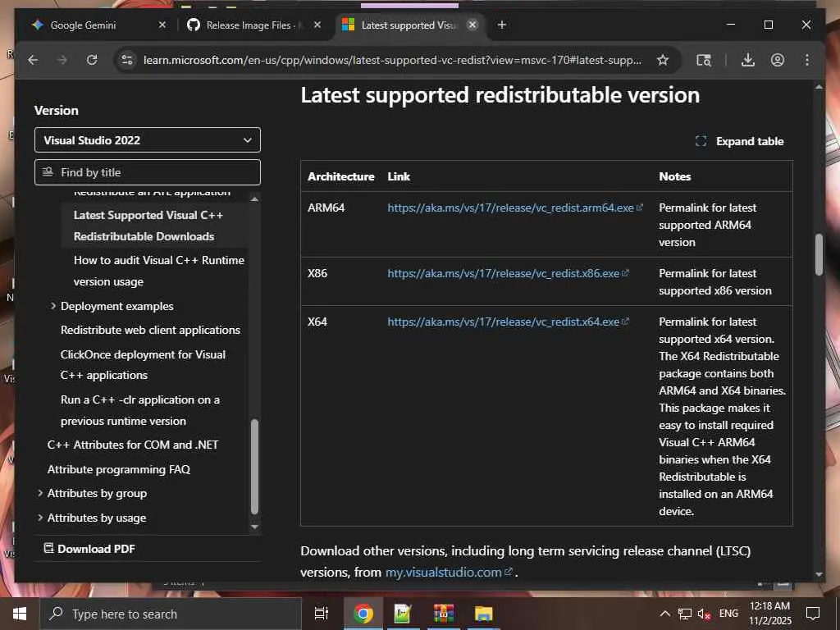
Task: Open C++ Attributes for COM and .NET
Action: click(133, 445)
